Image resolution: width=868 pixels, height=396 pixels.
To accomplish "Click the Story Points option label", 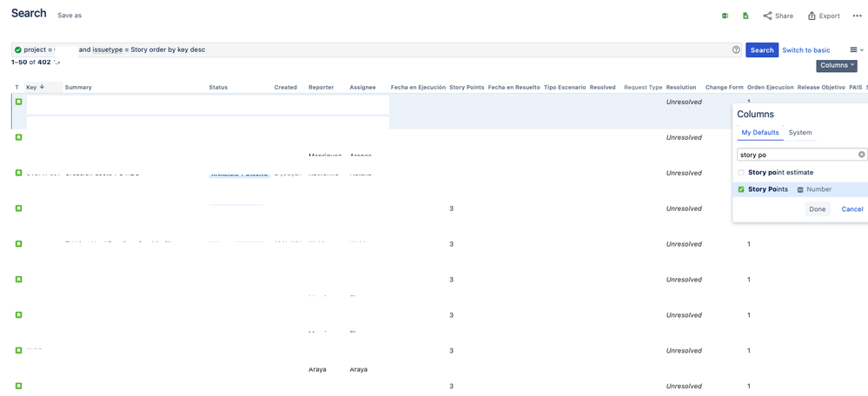I will pos(768,189).
